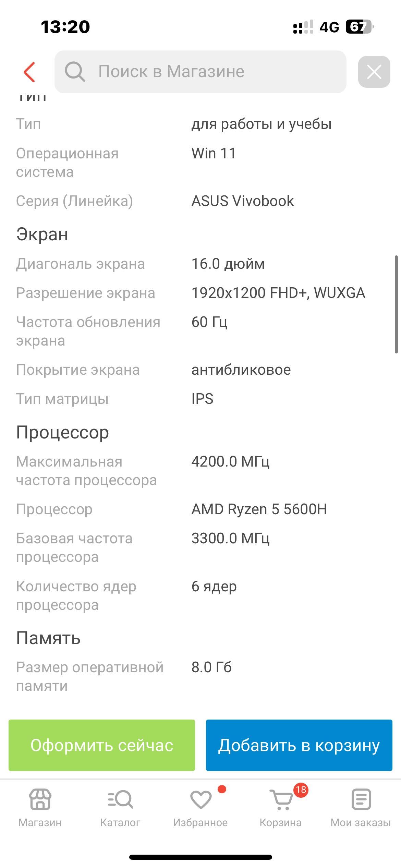Tap the cart badge showing 18
Image resolution: width=401 pixels, height=868 pixels.
pos(301,790)
